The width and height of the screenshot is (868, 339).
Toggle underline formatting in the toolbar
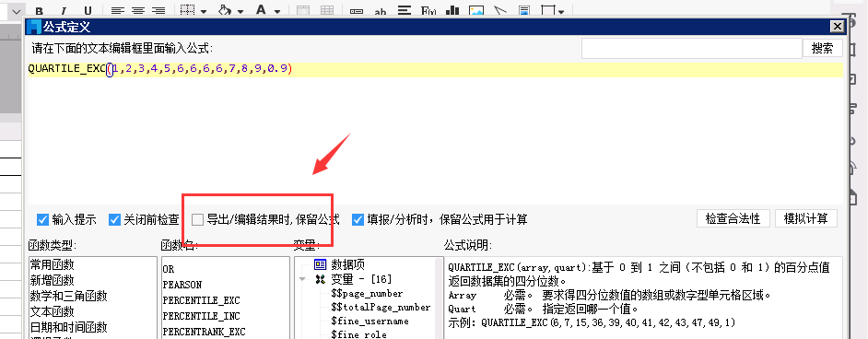coord(88,10)
